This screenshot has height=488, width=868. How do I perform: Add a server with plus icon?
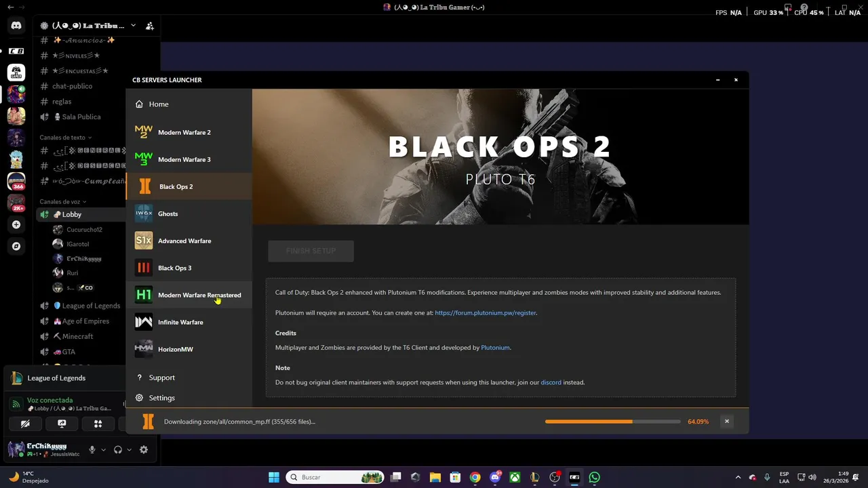(x=16, y=224)
